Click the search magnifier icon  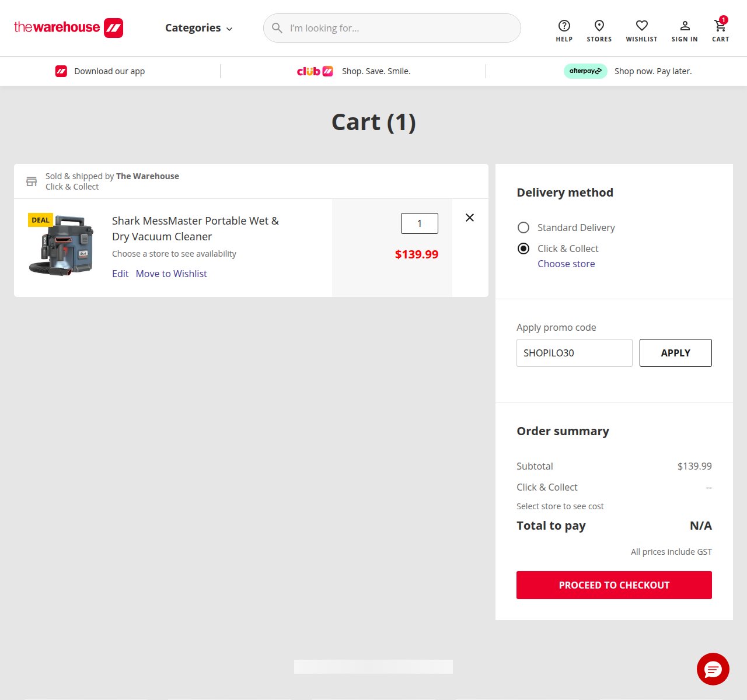[x=277, y=28]
